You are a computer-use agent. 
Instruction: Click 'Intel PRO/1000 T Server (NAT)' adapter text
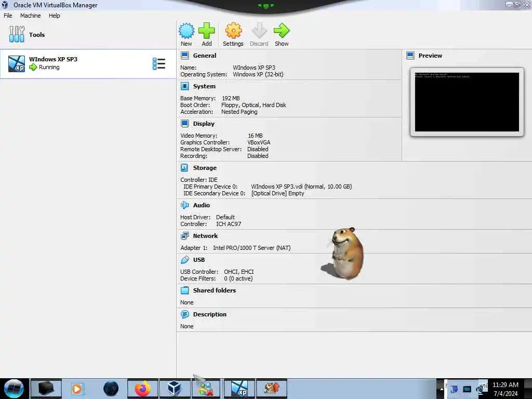click(x=252, y=248)
